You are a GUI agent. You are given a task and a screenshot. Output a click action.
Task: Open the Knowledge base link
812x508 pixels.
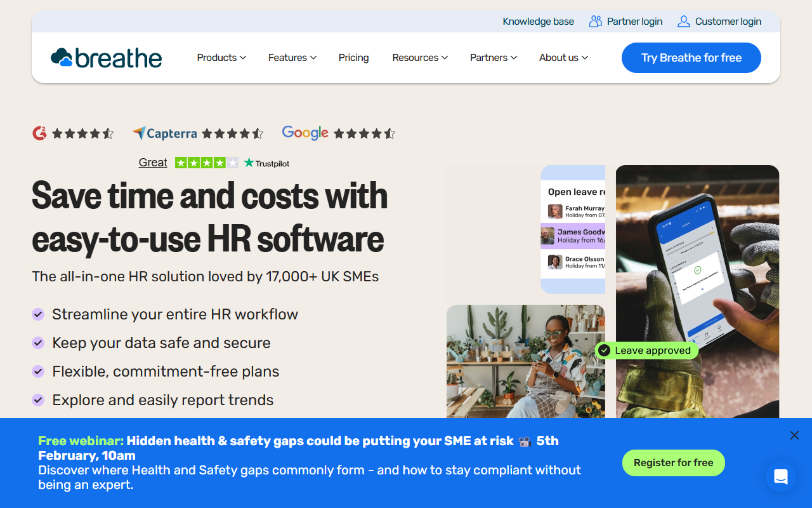pyautogui.click(x=538, y=22)
